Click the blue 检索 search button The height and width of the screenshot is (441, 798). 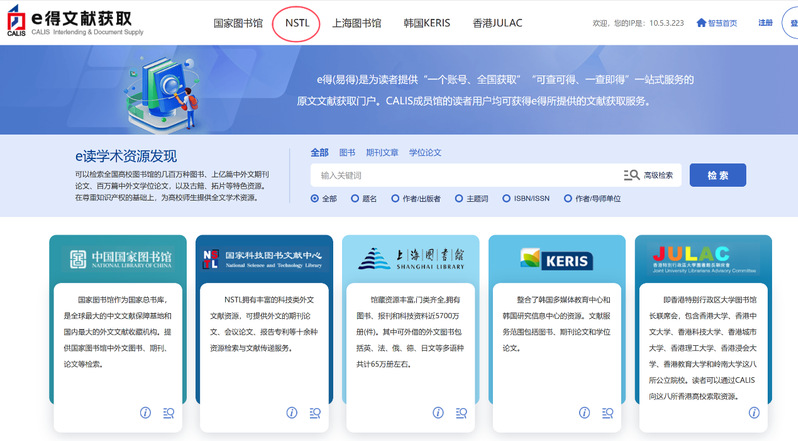pos(717,175)
